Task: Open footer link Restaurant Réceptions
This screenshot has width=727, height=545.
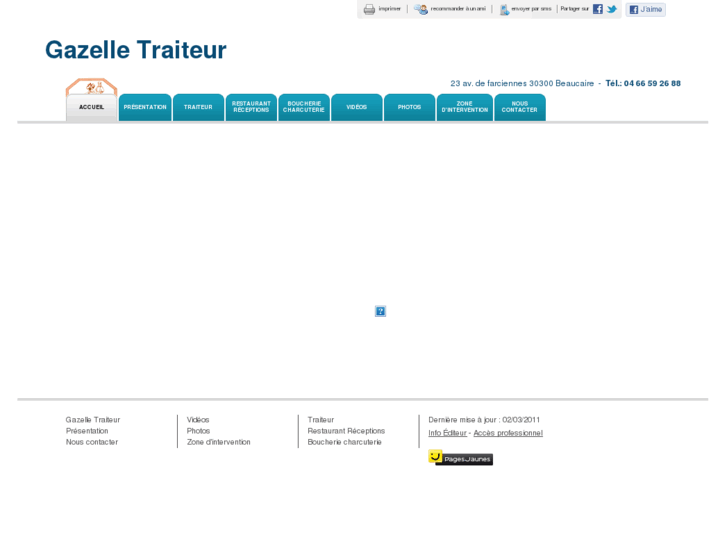Action: click(346, 431)
